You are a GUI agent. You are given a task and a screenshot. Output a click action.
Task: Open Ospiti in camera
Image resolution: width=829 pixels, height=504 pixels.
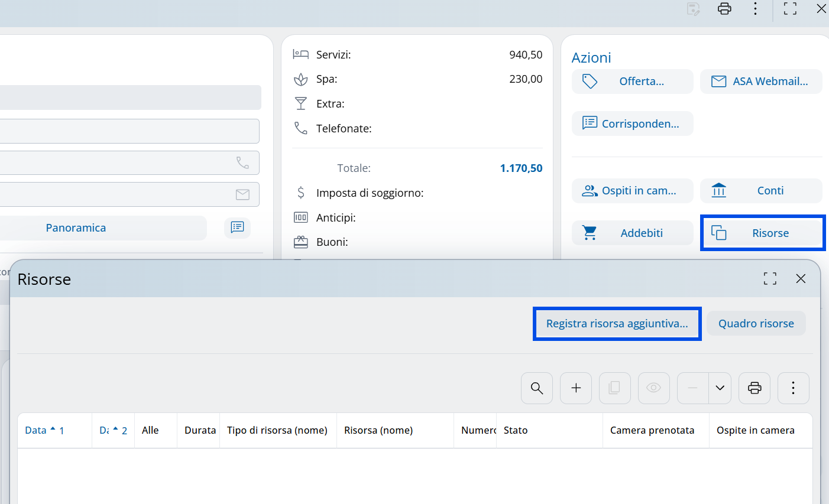tap(632, 191)
